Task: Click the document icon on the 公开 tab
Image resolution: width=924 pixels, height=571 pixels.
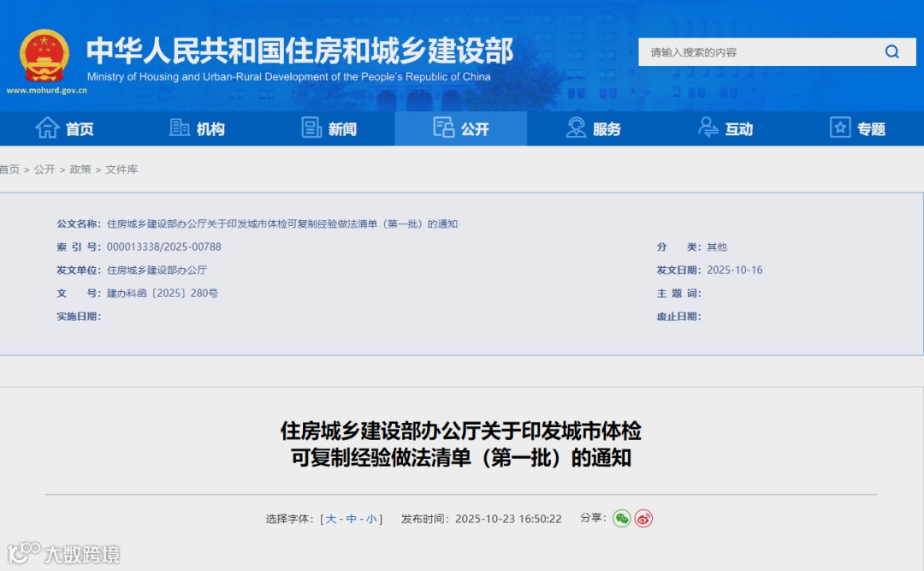Action: coord(443,128)
